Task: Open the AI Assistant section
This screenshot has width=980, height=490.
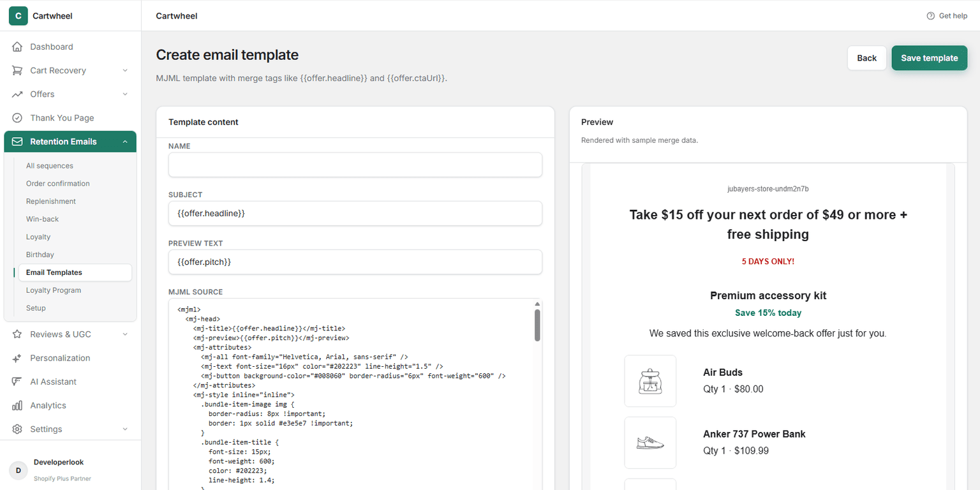Action: coord(70,382)
